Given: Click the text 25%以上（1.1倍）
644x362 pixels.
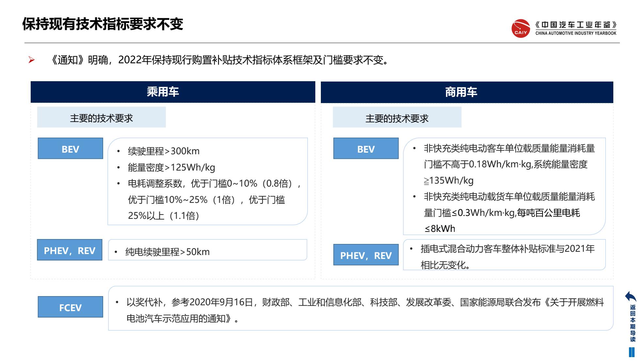Looking at the screenshot, I should 164,216.
